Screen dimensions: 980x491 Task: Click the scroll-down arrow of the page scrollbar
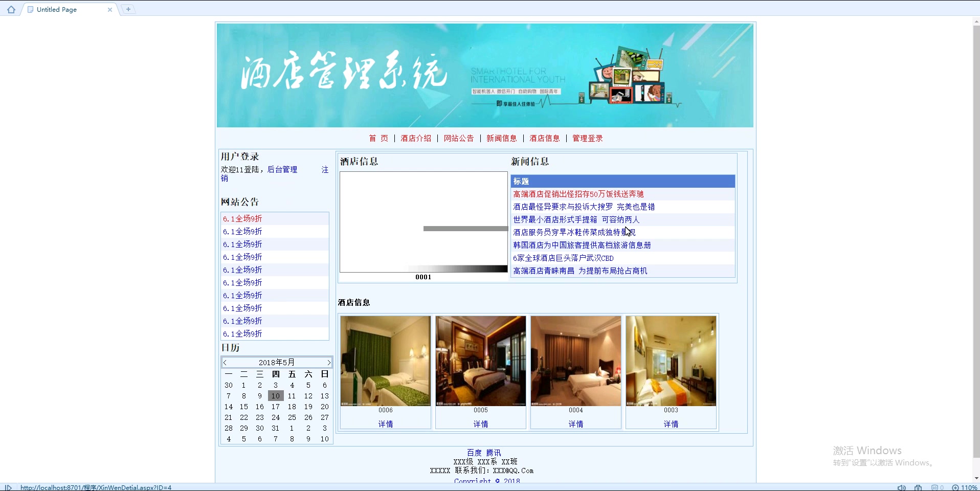[976, 478]
